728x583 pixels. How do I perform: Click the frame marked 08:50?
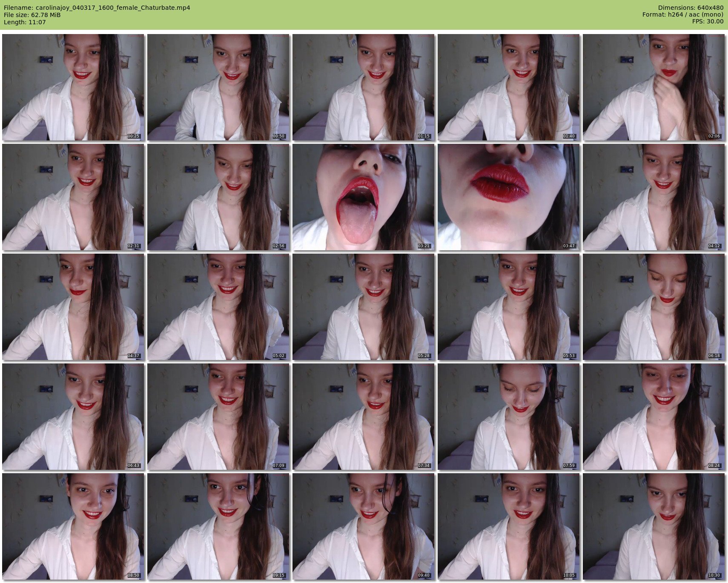[x=73, y=526]
